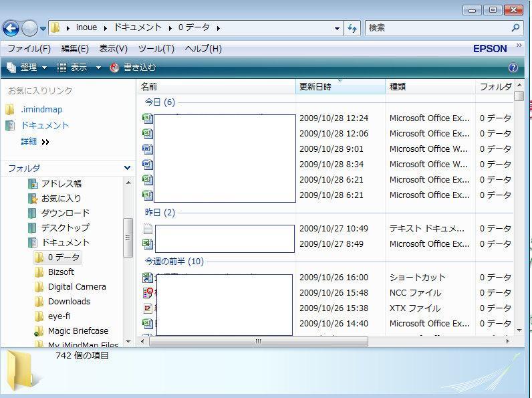
Task: Open the 整理 organize dropdown
Action: (27, 68)
